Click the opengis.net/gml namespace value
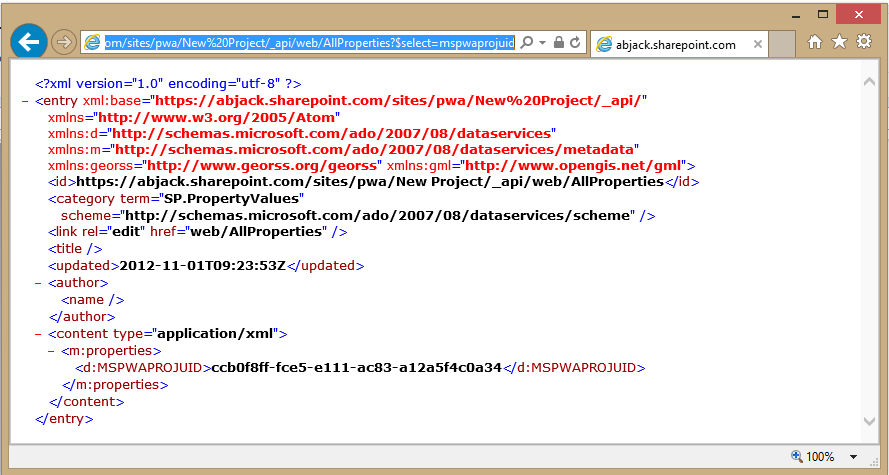889x475 pixels. click(x=573, y=166)
